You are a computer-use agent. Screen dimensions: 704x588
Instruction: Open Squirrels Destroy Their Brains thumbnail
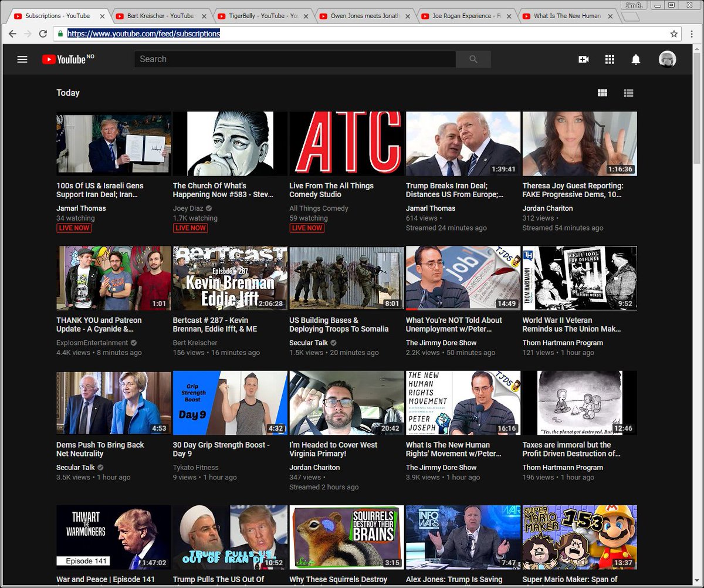pyautogui.click(x=346, y=538)
